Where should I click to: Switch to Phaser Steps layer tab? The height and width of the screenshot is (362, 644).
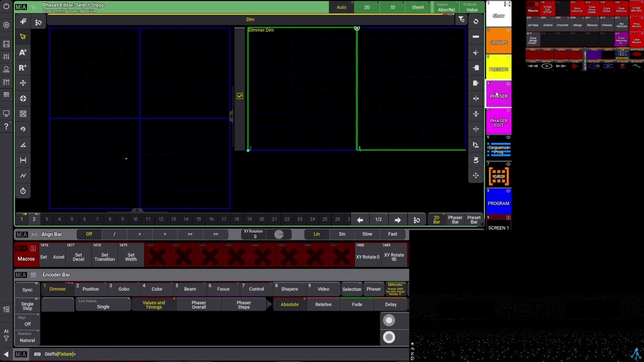(x=244, y=305)
